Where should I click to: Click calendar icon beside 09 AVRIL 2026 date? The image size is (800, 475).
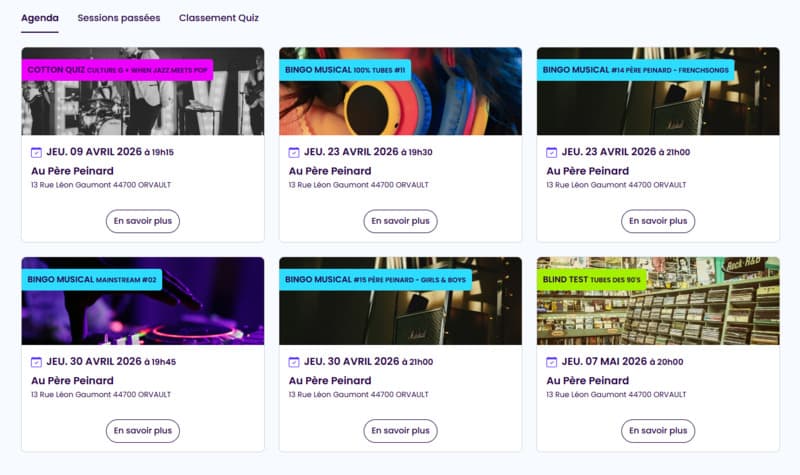point(37,153)
